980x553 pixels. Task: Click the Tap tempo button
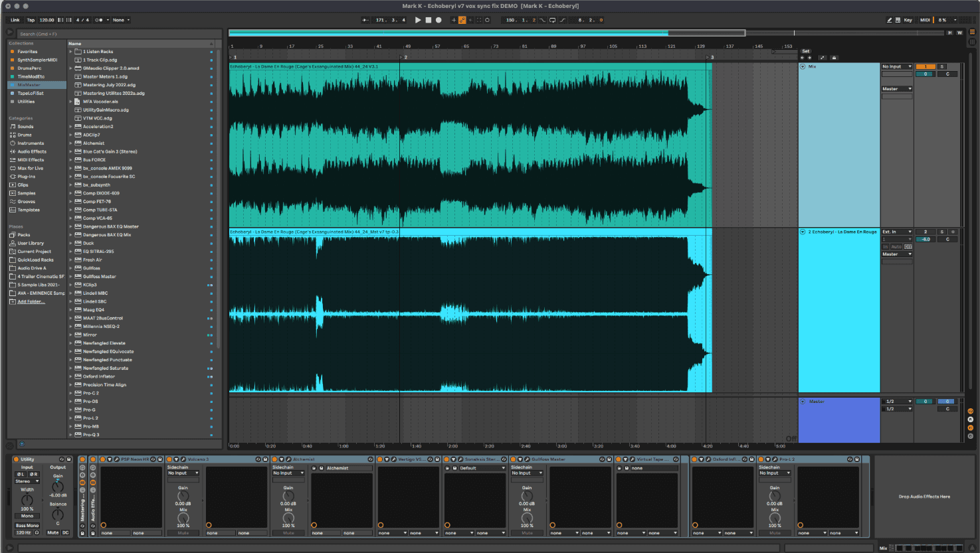tap(31, 20)
